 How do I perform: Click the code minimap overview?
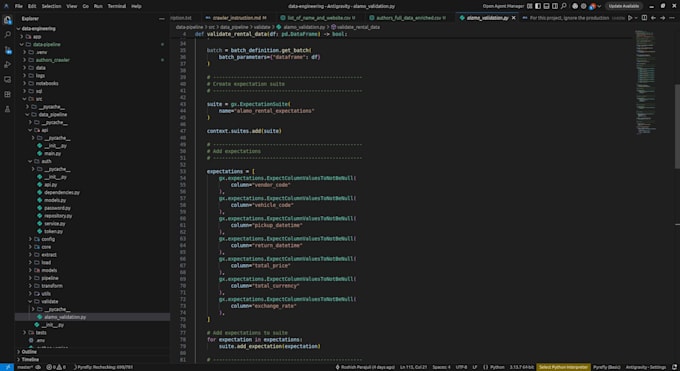point(645,82)
